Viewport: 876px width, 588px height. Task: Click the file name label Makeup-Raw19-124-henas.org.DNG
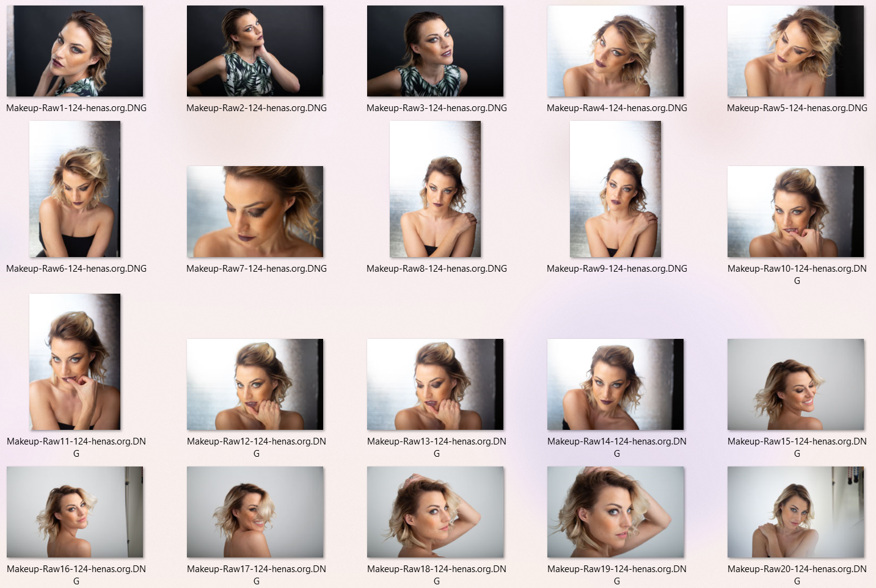(x=617, y=575)
